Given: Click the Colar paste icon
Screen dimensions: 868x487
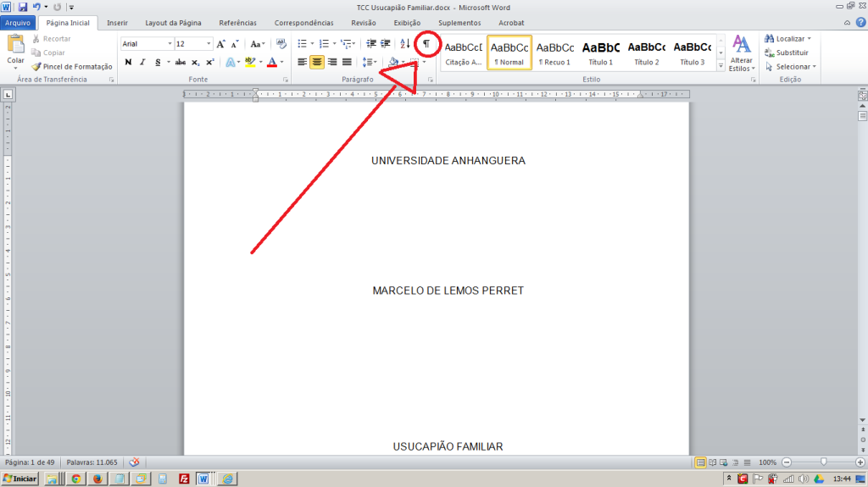Looking at the screenshot, I should coord(15,44).
